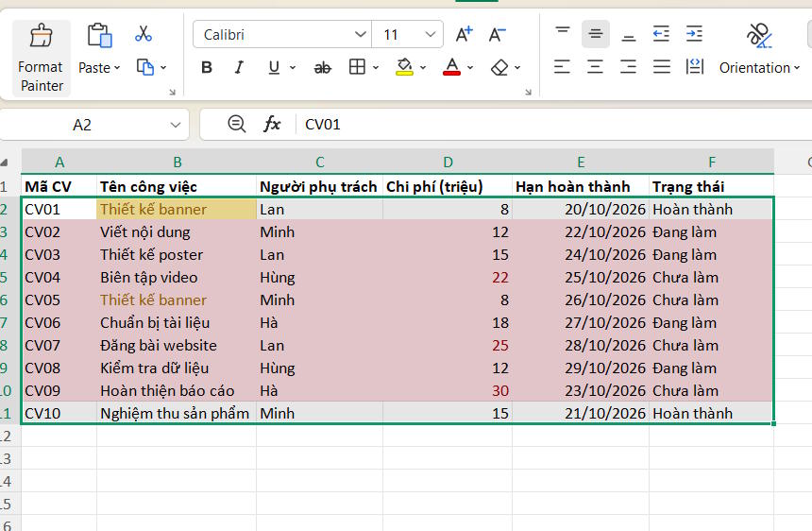Select the 'Mã CV' header cell
Image resolution: width=812 pixels, height=531 pixels.
(x=59, y=186)
